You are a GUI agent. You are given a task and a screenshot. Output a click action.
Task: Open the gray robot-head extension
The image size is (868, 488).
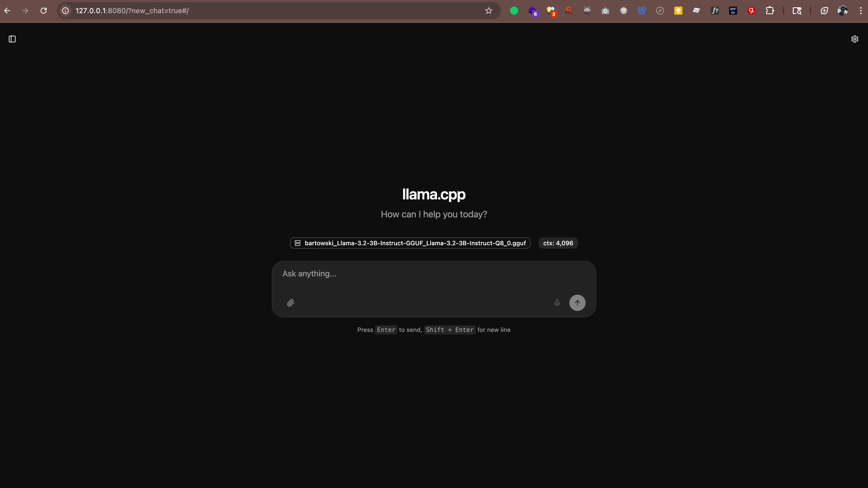click(x=587, y=11)
